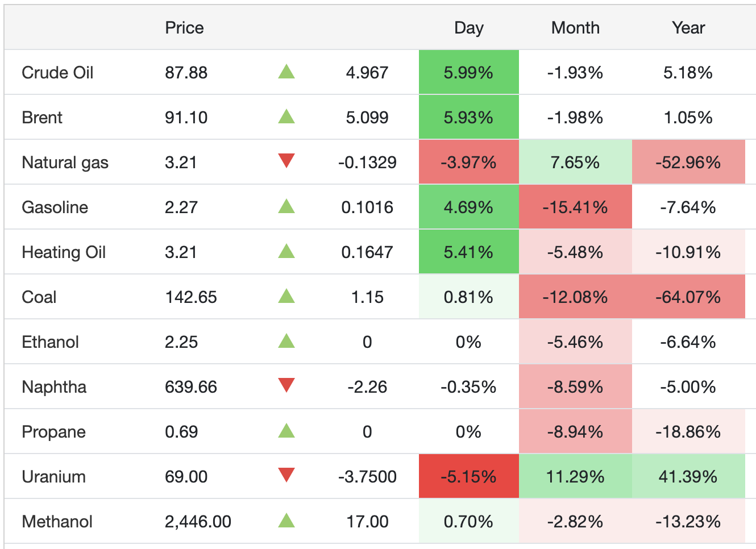Open the Natural gas commodity link
Image resolution: width=756 pixels, height=549 pixels.
[65, 163]
